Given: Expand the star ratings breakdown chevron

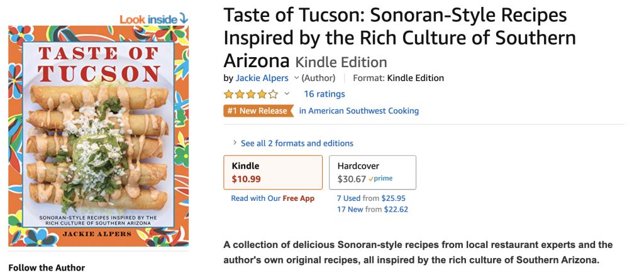Looking at the screenshot, I should pos(287,94).
